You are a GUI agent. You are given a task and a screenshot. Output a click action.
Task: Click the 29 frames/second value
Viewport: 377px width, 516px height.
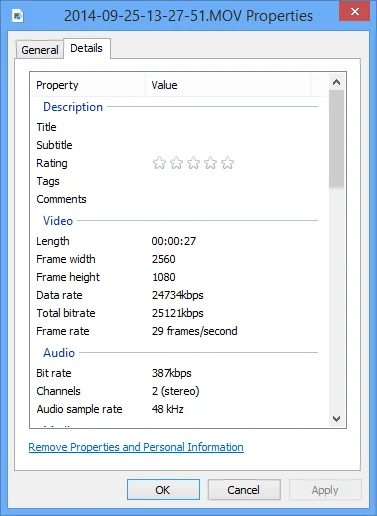click(195, 331)
